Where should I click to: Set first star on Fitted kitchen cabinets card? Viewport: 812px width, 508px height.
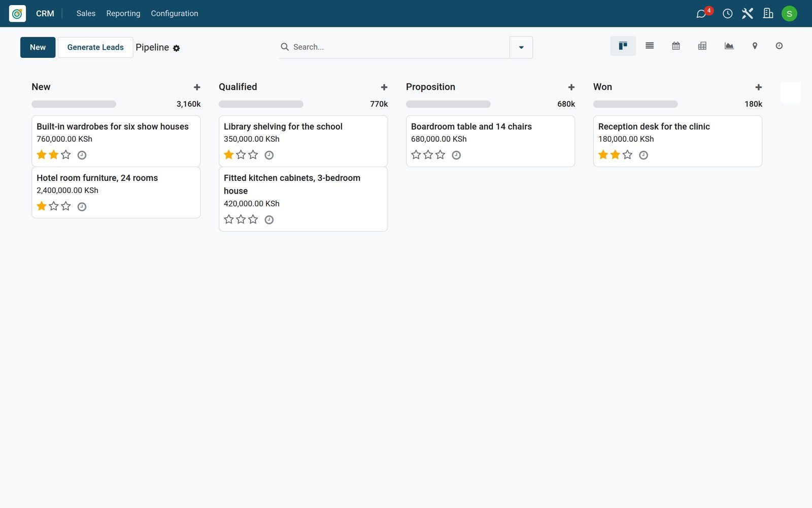pos(229,219)
